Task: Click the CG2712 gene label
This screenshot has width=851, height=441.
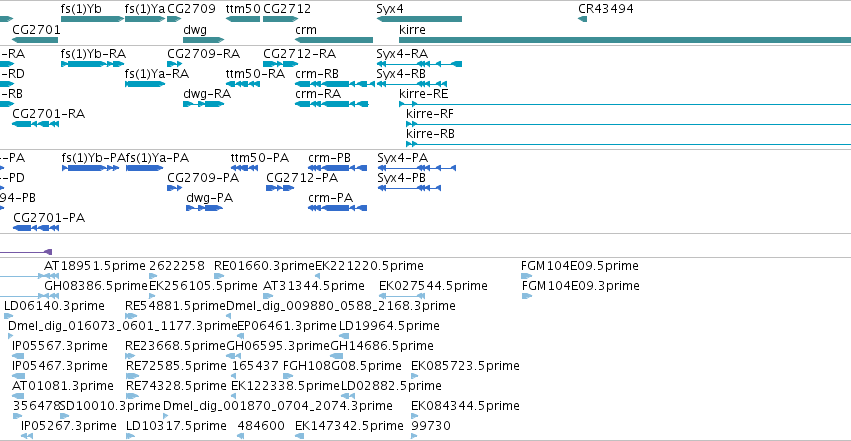Action: [x=287, y=9]
